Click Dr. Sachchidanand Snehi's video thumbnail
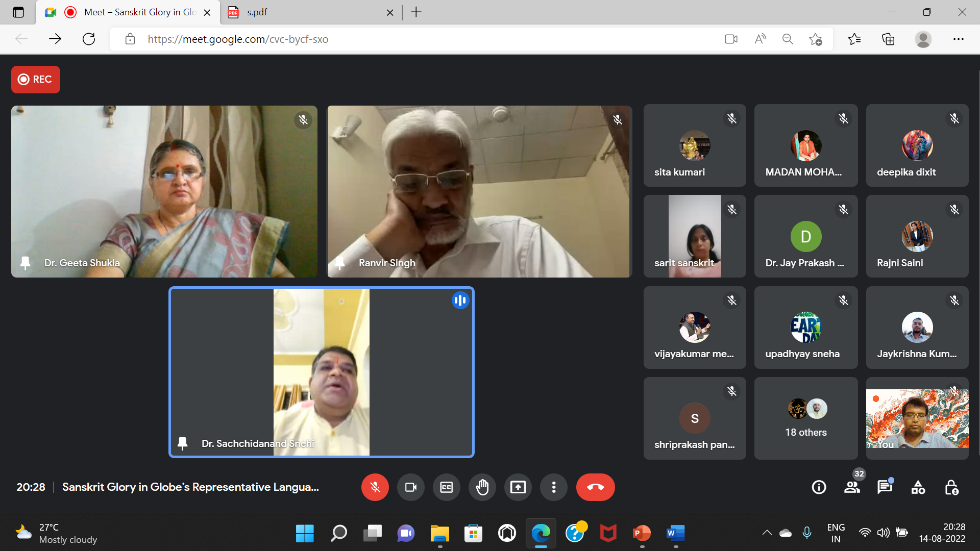 [x=321, y=372]
